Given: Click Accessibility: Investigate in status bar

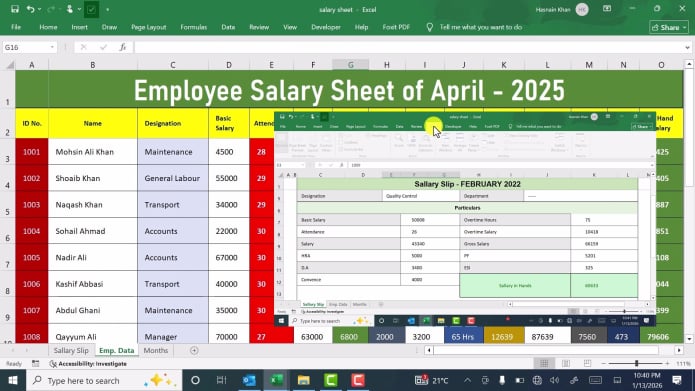Looking at the screenshot, I should [88, 364].
